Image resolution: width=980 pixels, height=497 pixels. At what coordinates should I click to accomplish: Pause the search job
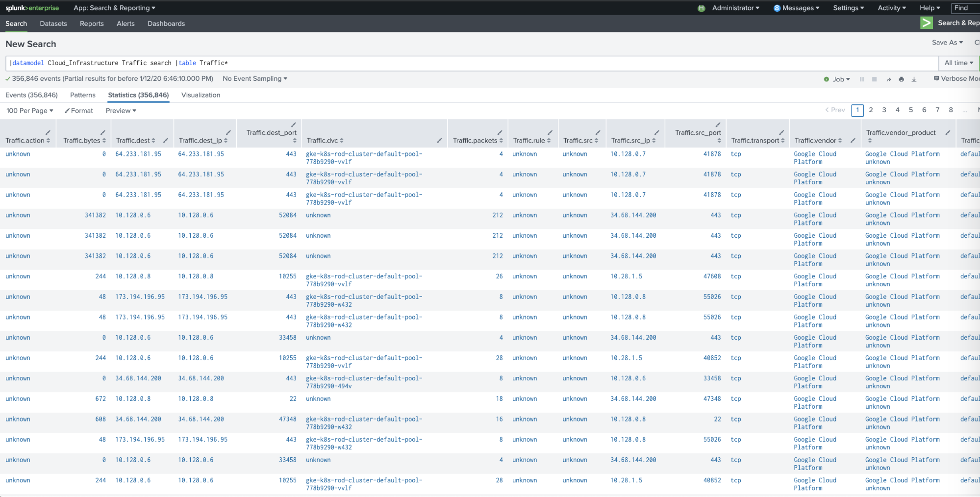click(x=862, y=79)
